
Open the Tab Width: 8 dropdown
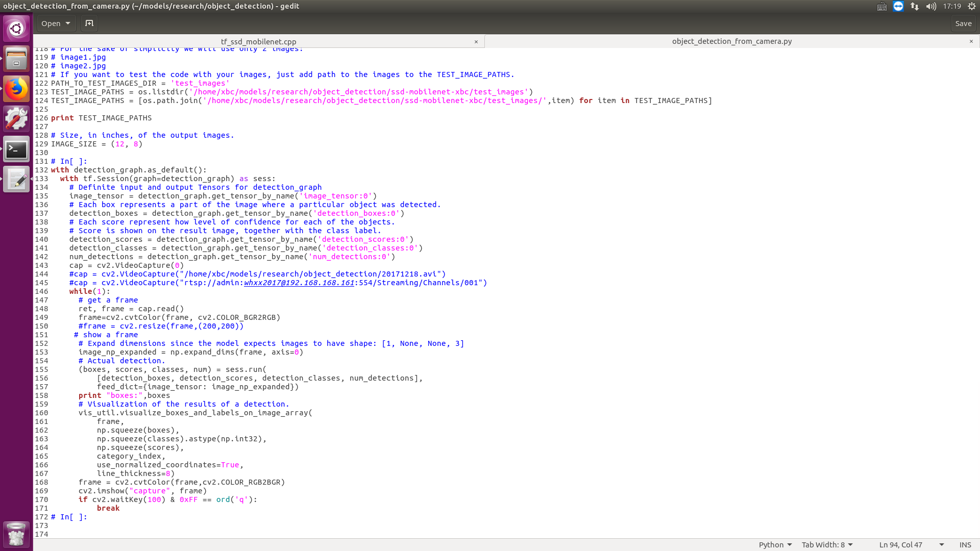pos(827,545)
